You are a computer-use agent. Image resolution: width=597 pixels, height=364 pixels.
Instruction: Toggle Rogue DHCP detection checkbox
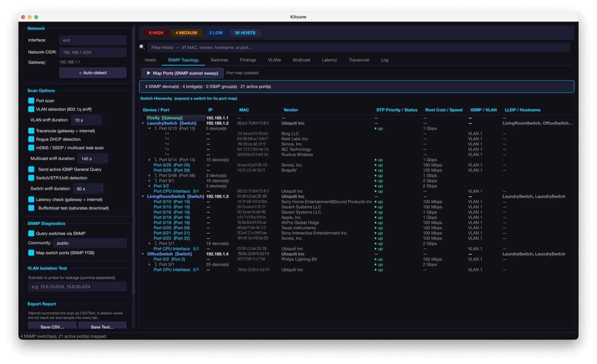[31, 139]
